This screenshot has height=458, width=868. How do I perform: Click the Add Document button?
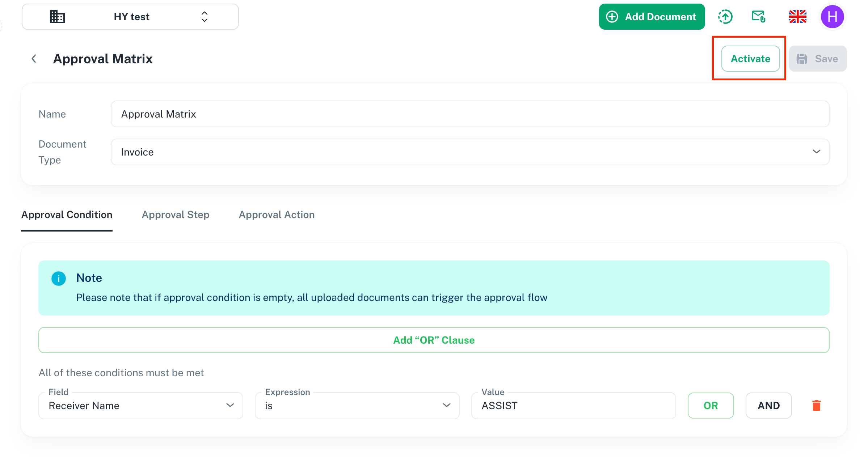coord(652,17)
